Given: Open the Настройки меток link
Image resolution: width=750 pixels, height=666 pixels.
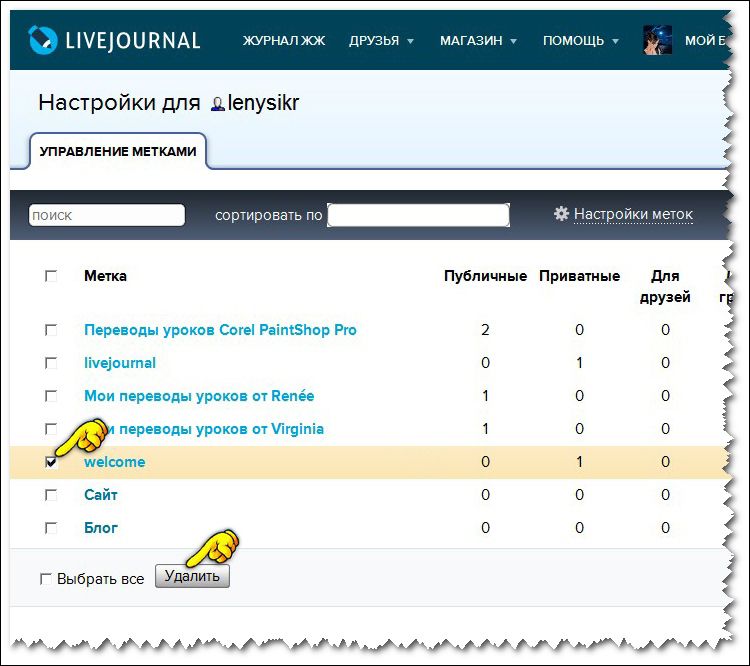Looking at the screenshot, I should 633,214.
